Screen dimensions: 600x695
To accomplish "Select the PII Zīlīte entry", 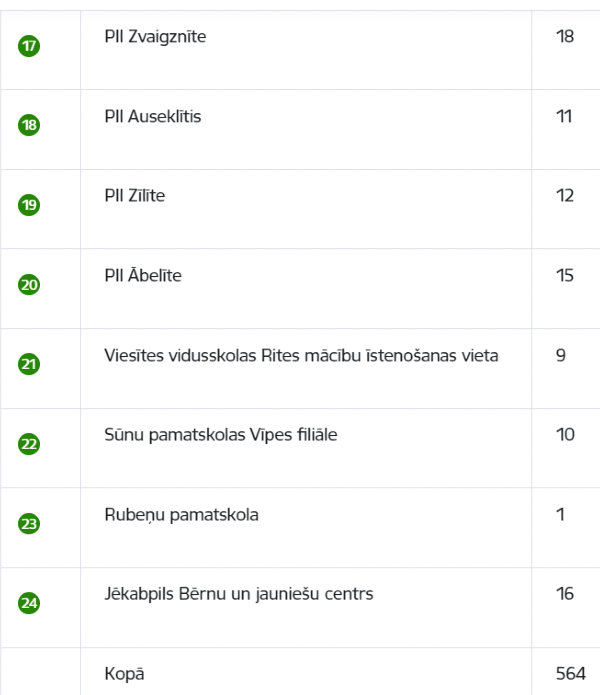I will (135, 195).
